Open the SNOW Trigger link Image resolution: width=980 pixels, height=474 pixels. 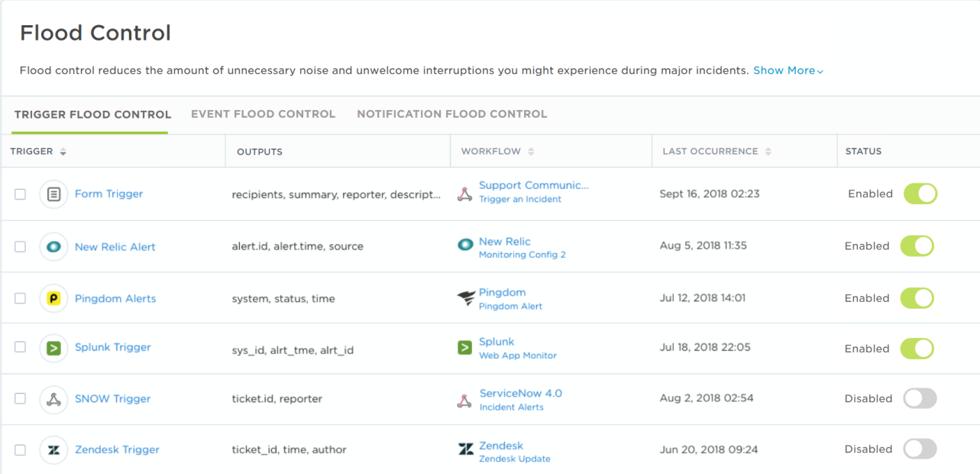[113, 399]
